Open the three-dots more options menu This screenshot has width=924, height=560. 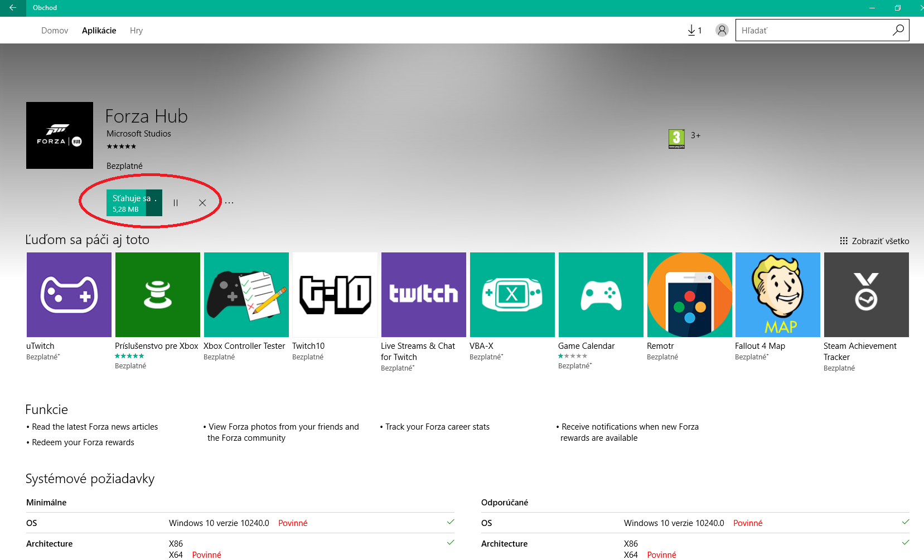(229, 203)
